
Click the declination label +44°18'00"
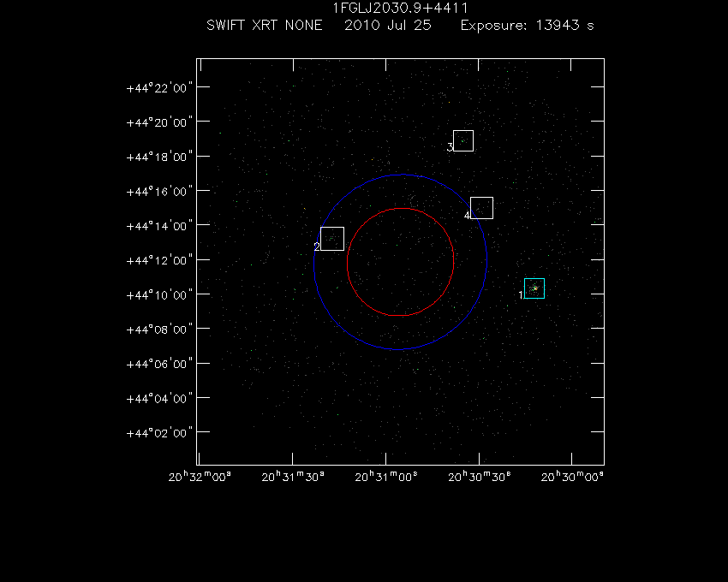[x=159, y=157]
